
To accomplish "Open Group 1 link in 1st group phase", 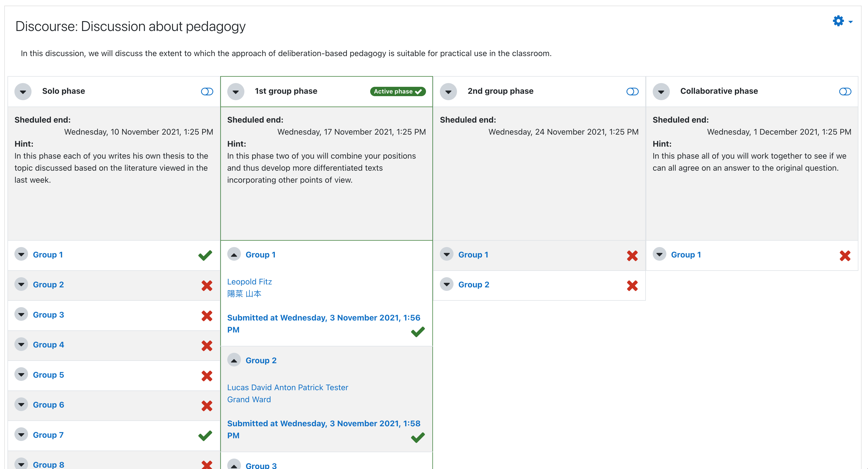I will [x=260, y=255].
